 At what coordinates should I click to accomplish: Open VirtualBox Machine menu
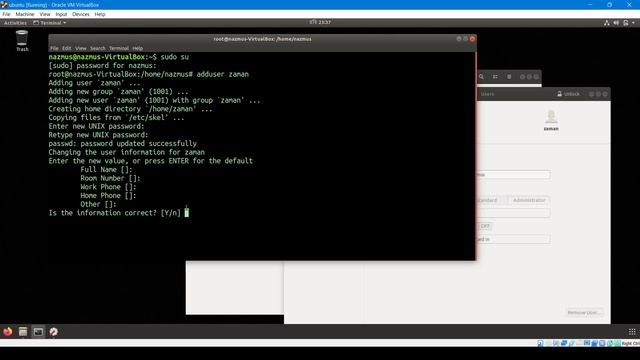(x=25, y=14)
